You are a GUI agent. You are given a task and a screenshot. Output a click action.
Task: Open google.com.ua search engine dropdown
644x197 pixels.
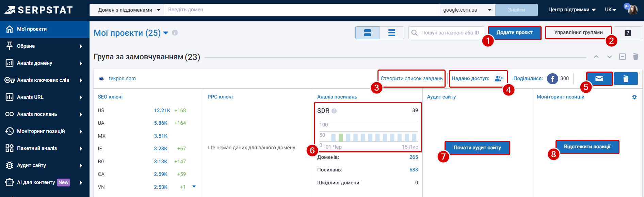pyautogui.click(x=467, y=10)
